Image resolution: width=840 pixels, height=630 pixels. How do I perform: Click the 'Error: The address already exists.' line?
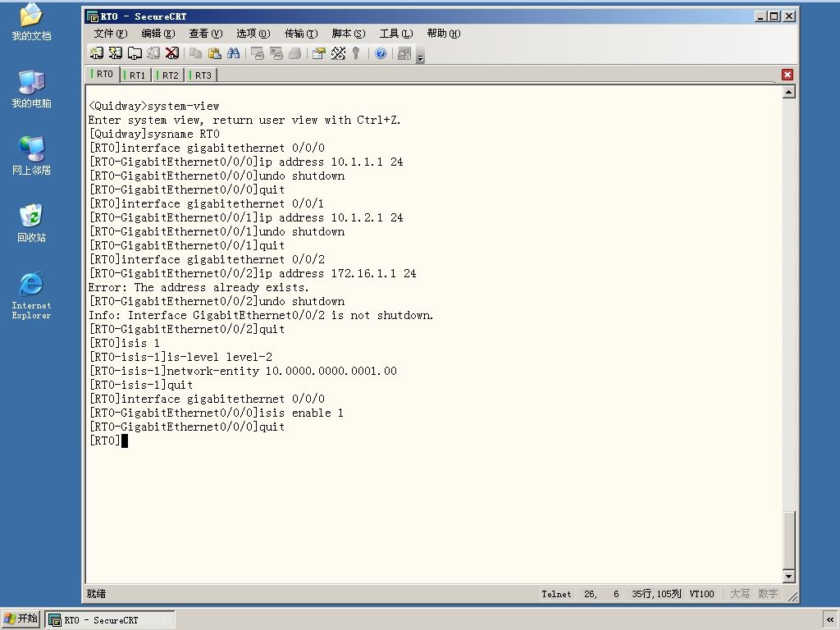(x=199, y=287)
